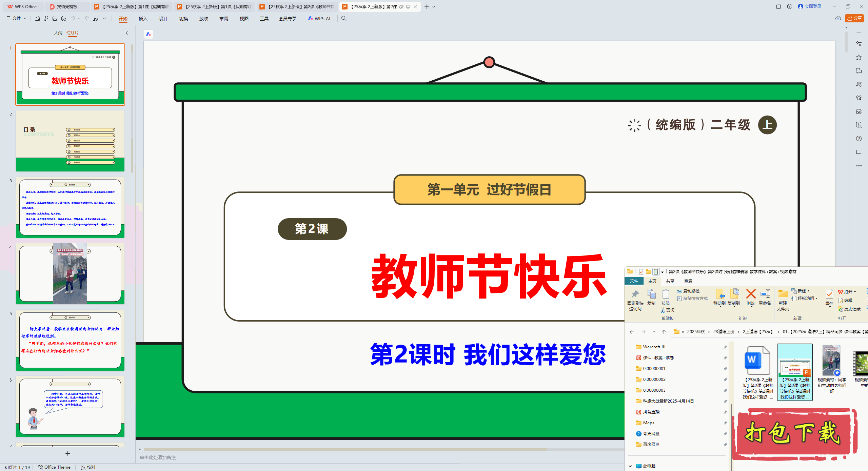
Task: Click the Explorer back navigation arrow
Action: [631, 332]
